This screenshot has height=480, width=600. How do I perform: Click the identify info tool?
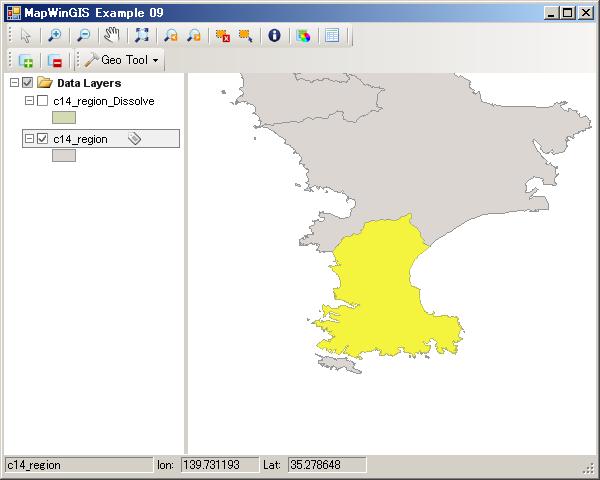click(273, 35)
